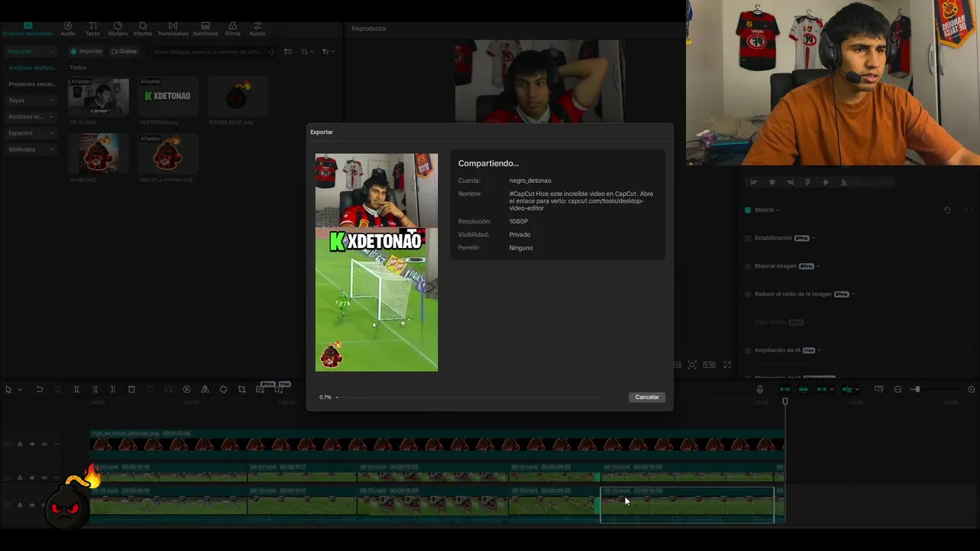Viewport: 980px width, 551px height.
Task: Click the player fullscreen icon
Action: (727, 365)
